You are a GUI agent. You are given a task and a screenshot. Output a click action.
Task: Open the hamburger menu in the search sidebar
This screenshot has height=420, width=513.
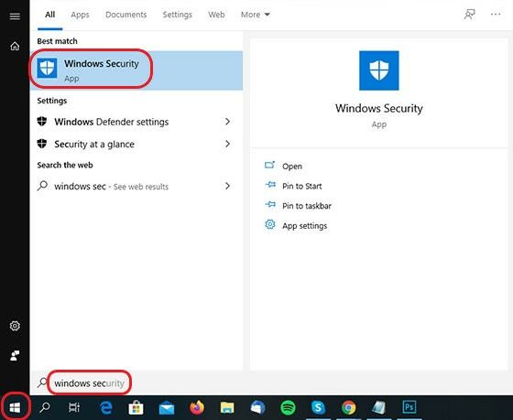pyautogui.click(x=15, y=16)
